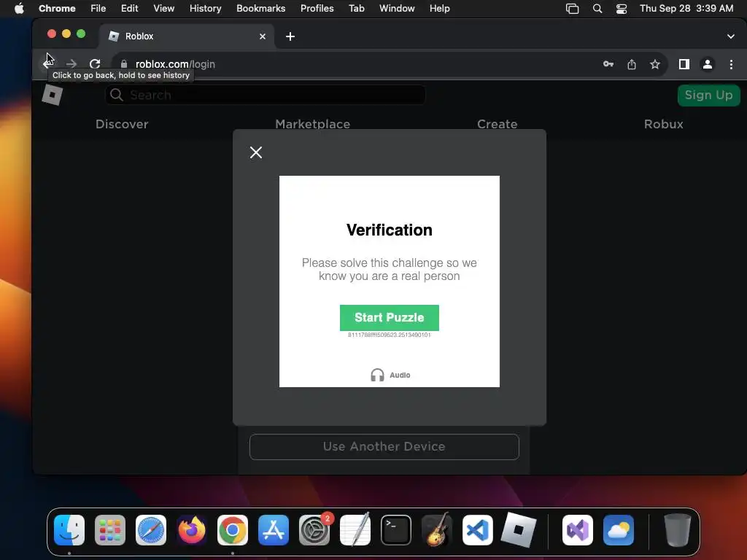Open a new tab with plus button
Image resolution: width=747 pixels, height=560 pixels.
290,36
